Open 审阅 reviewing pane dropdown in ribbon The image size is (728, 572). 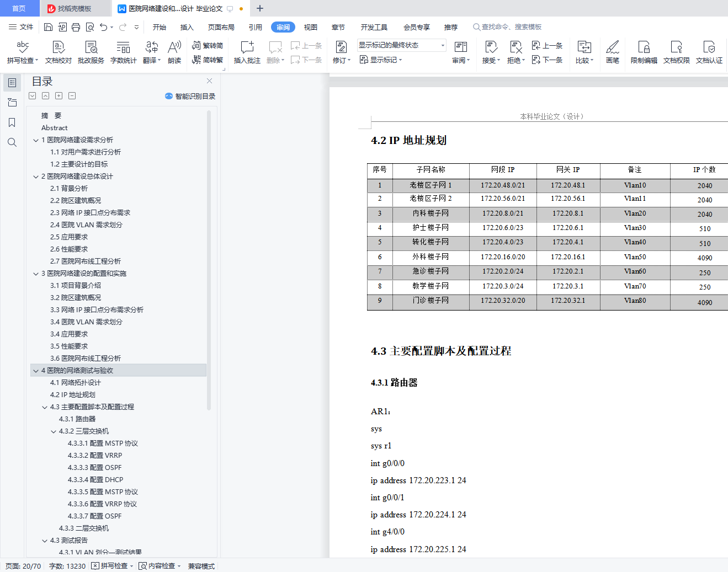point(461,52)
